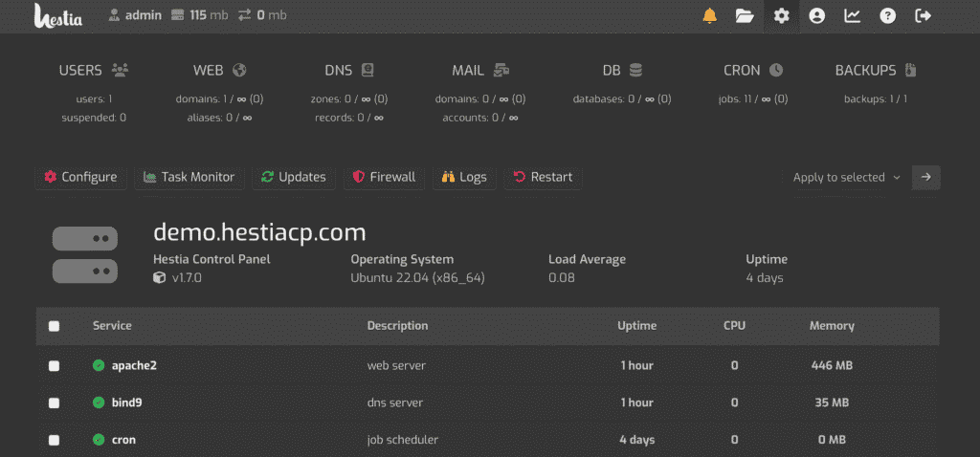Viewport: 980px width, 457px height.
Task: Select the bind9 service checkbox
Action: coord(55,403)
